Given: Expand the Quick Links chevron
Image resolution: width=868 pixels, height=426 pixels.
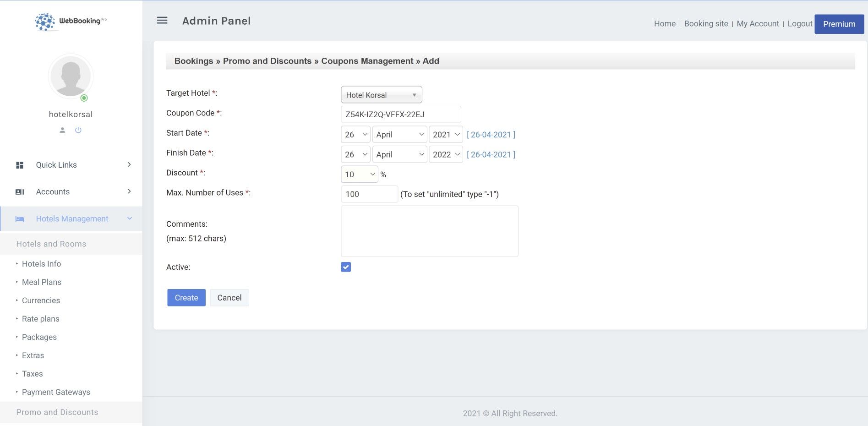Looking at the screenshot, I should pyautogui.click(x=129, y=165).
